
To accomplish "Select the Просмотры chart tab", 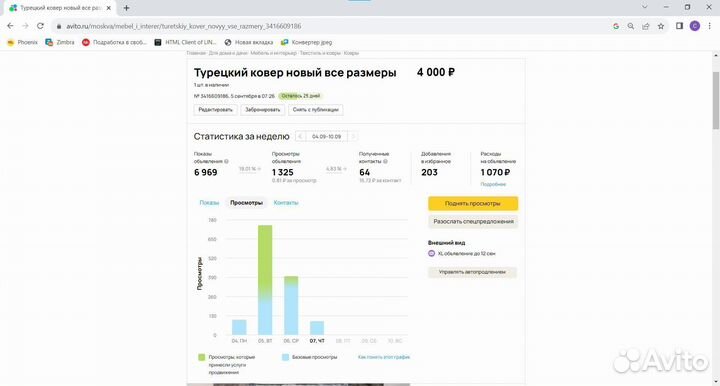I will (x=247, y=203).
